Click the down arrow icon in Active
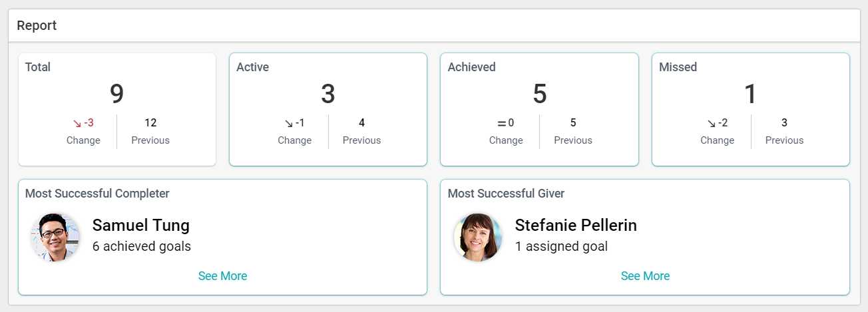Image resolution: width=868 pixels, height=312 pixels. point(289,123)
